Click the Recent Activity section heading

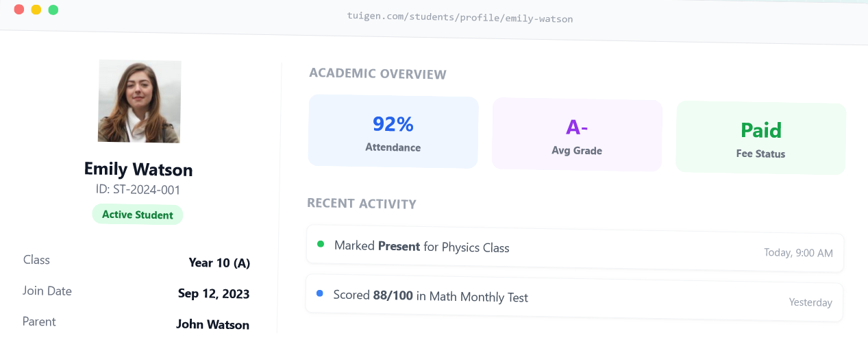pyautogui.click(x=362, y=204)
